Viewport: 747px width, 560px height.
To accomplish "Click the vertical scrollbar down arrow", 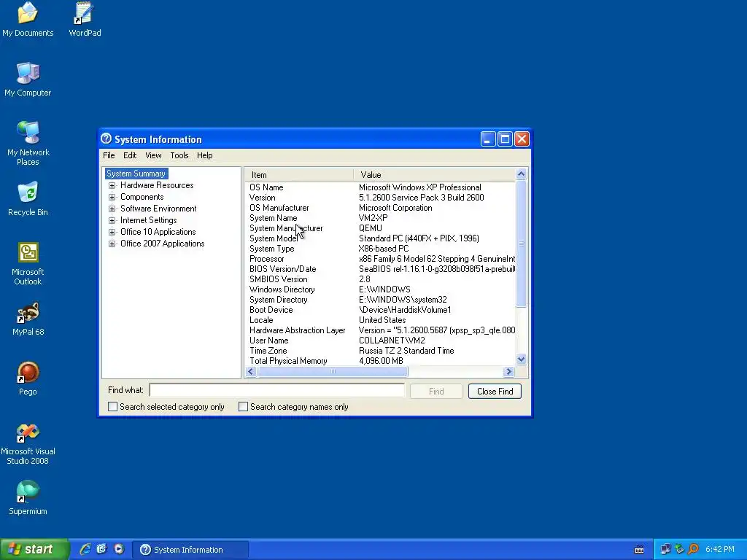I will [x=521, y=359].
